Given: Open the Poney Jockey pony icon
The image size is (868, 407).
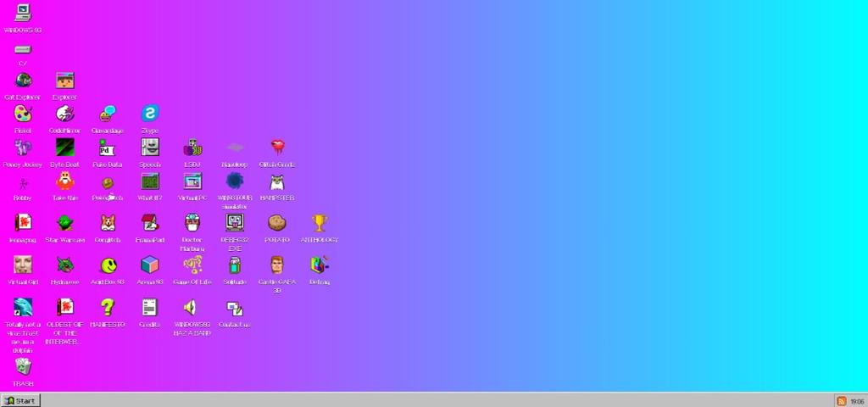Looking at the screenshot, I should click(x=23, y=148).
